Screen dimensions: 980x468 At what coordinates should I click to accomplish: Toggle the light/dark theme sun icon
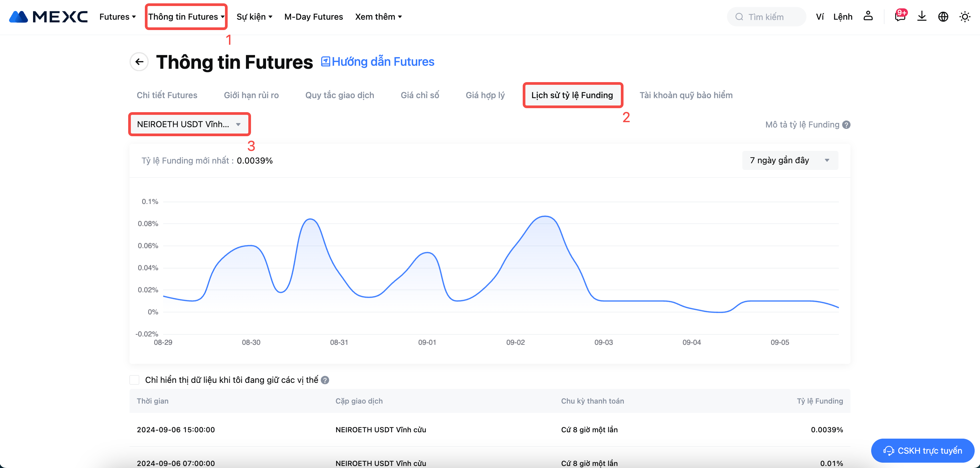tap(965, 17)
